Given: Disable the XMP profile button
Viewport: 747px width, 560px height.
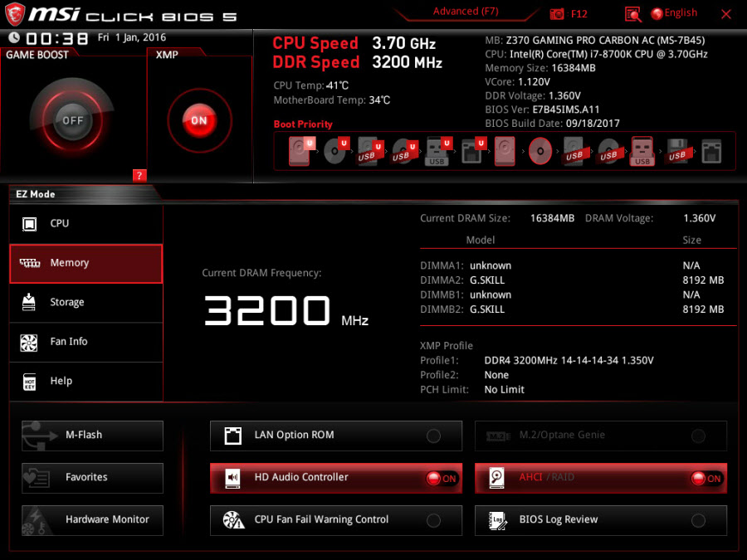Looking at the screenshot, I should tap(198, 121).
